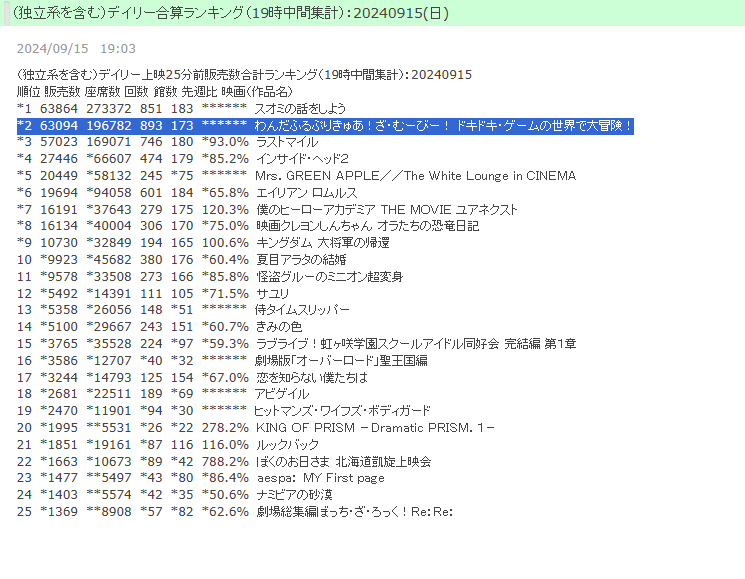Select row 13 侍タイムスリッパー
Image resolution: width=745 pixels, height=579 pixels.
click(x=183, y=310)
